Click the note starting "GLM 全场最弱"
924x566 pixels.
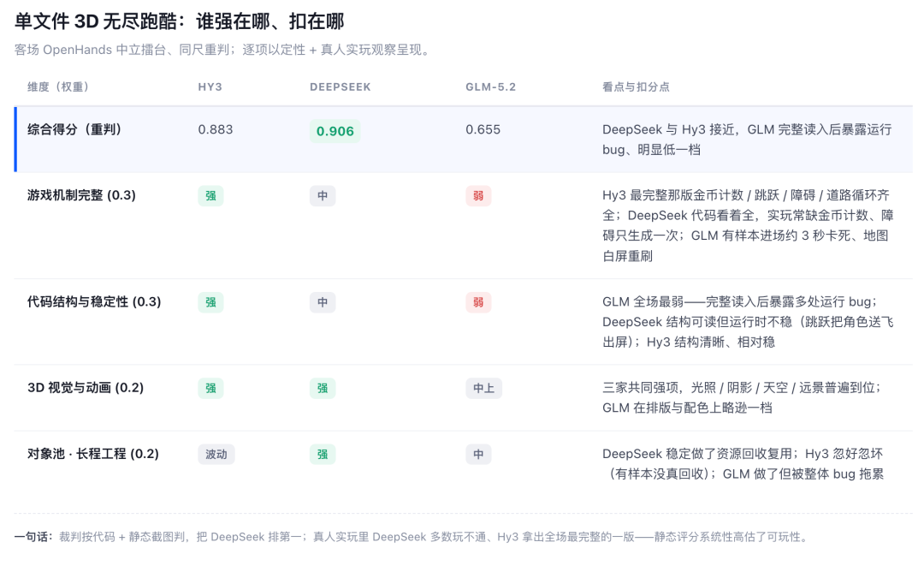(x=748, y=322)
